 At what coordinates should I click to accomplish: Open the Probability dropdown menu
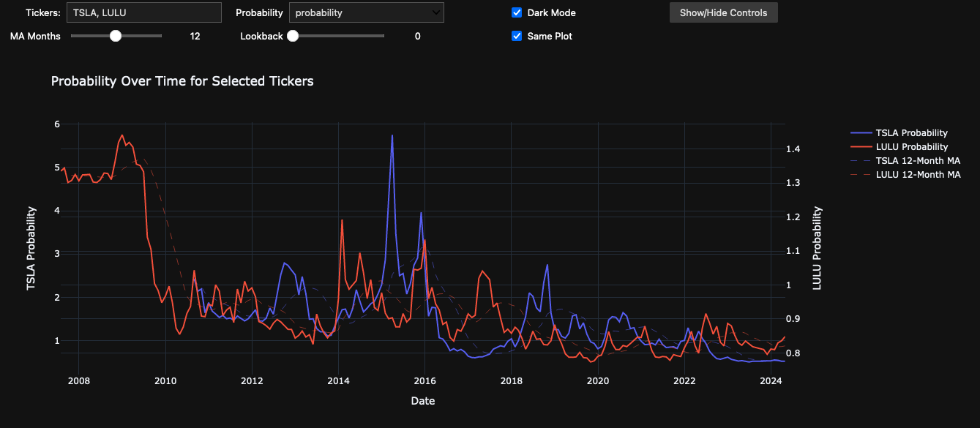pyautogui.click(x=366, y=12)
